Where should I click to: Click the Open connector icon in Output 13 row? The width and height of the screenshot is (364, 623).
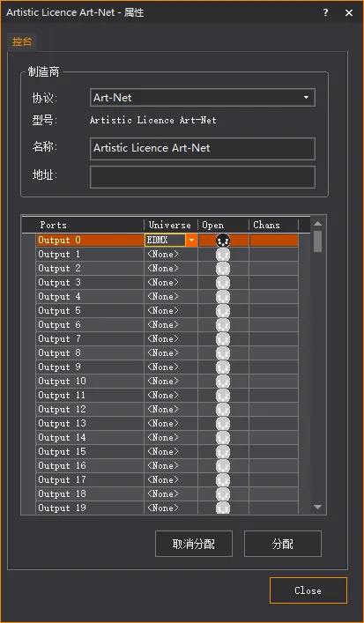click(x=223, y=424)
